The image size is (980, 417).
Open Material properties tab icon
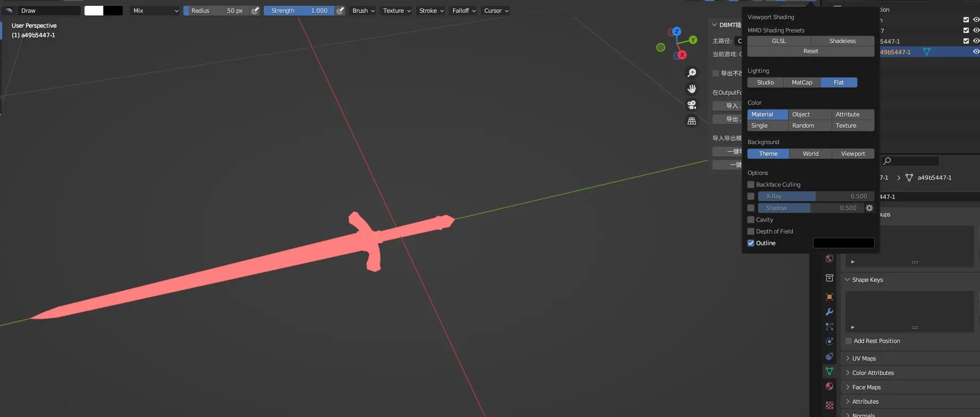click(830, 386)
